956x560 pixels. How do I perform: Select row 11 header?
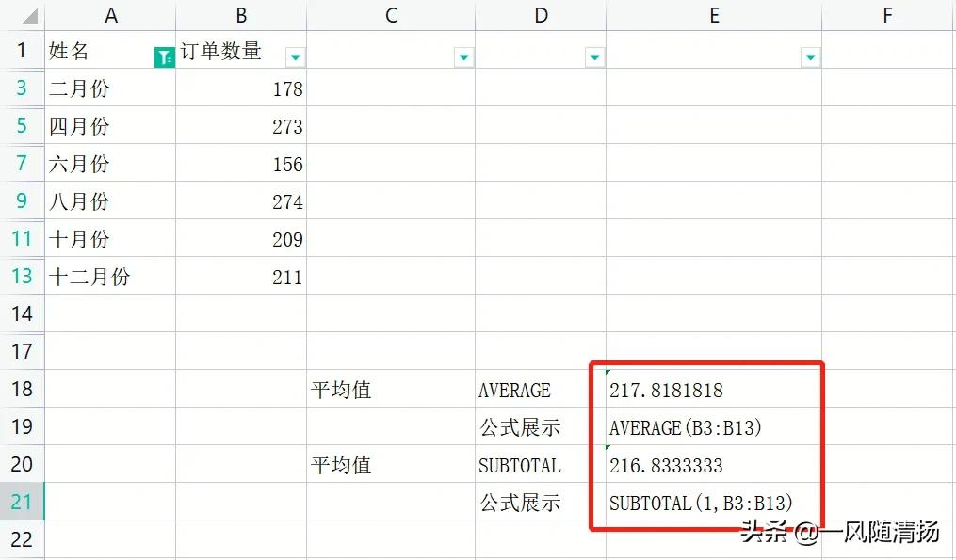(22, 239)
